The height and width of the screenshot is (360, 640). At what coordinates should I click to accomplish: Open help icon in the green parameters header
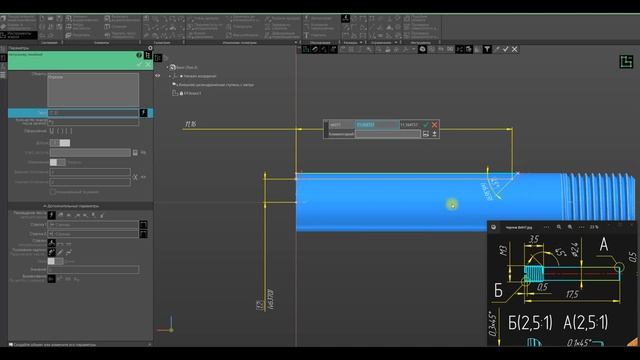(139, 55)
